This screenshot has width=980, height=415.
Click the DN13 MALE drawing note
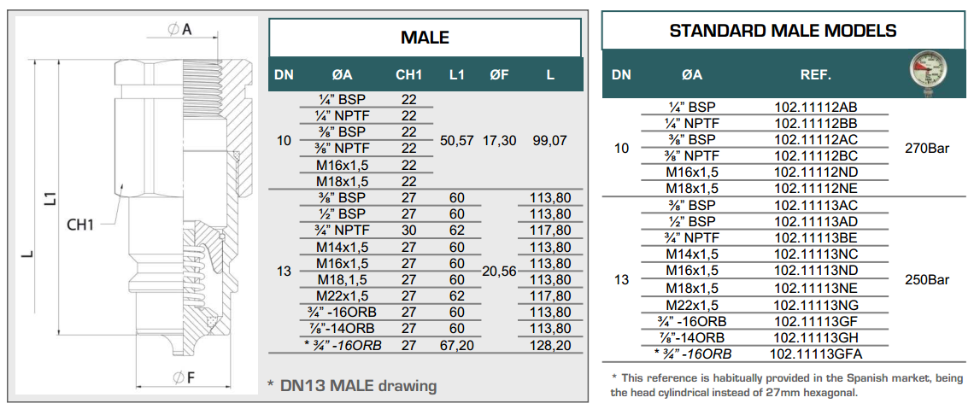(352, 386)
